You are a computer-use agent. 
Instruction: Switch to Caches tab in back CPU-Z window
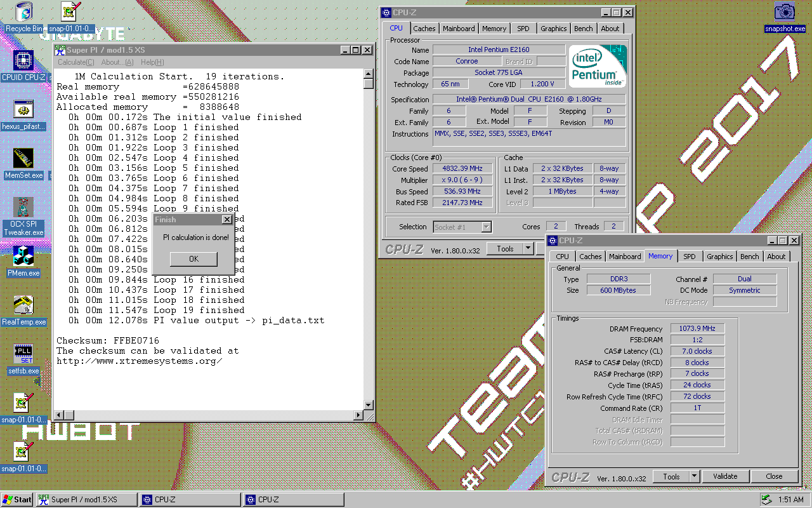[424, 29]
